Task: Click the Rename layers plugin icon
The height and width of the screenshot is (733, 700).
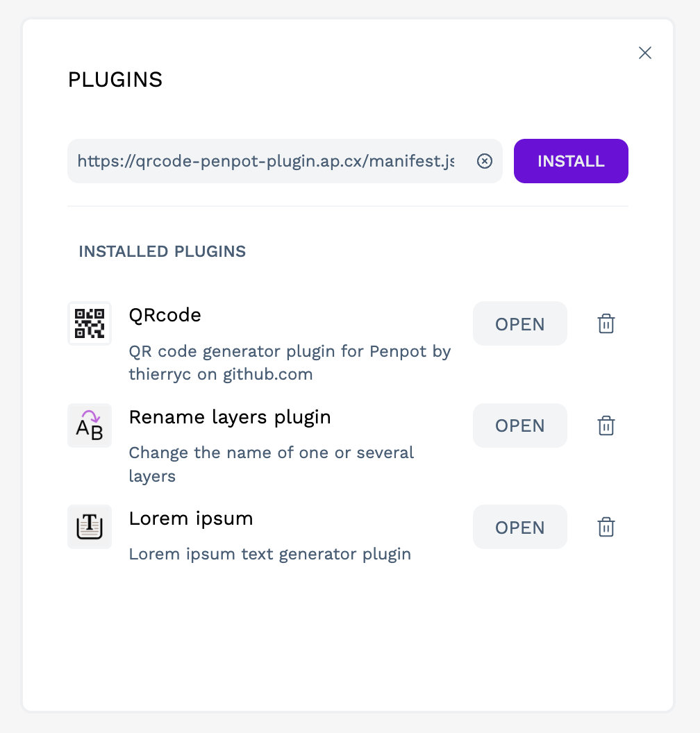Action: [x=90, y=426]
